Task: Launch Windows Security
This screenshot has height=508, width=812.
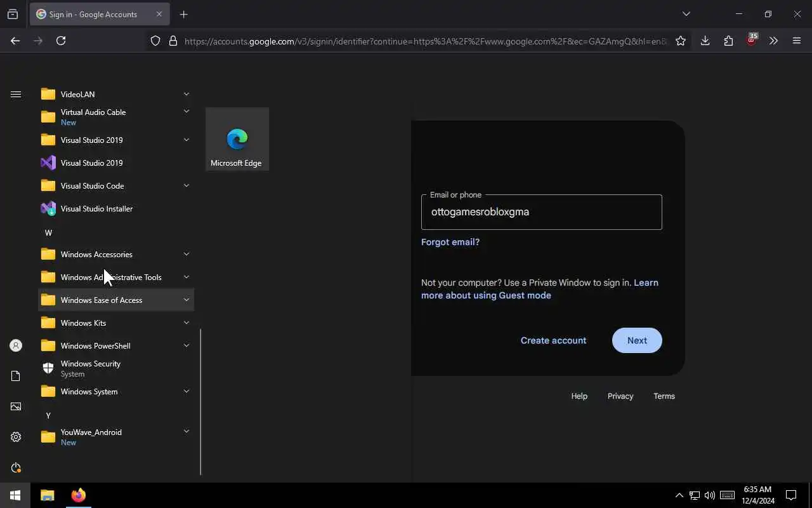Action: (116, 368)
